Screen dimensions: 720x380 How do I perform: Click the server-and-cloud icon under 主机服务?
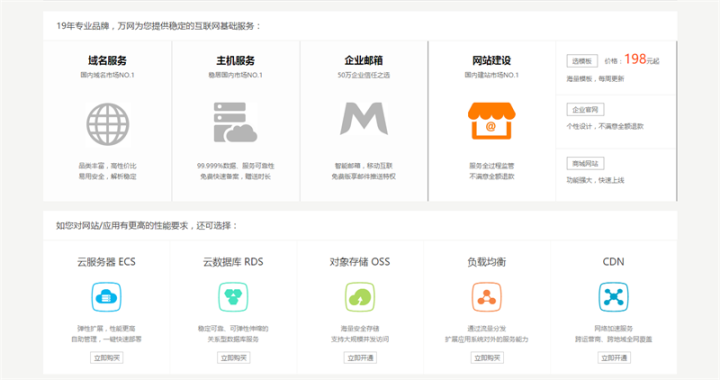click(x=235, y=122)
